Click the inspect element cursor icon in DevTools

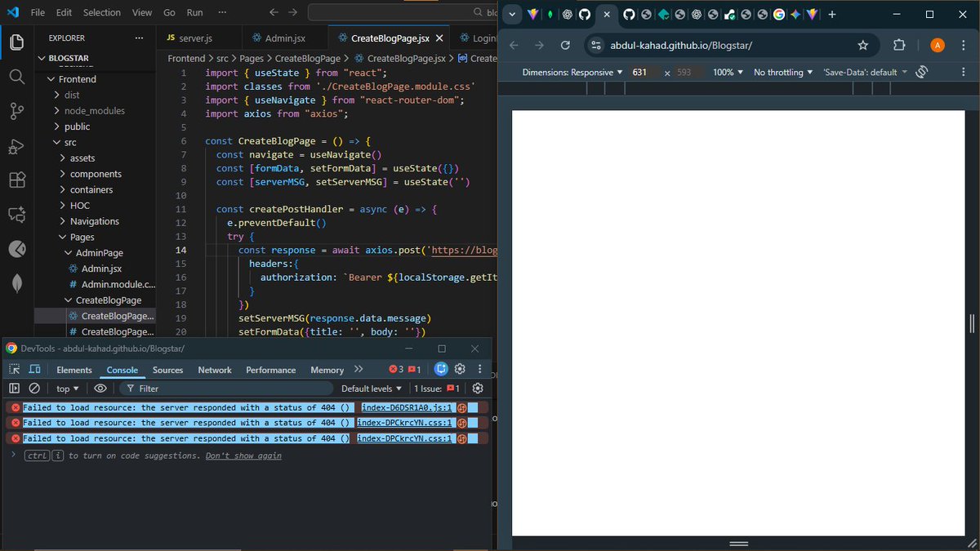pos(13,369)
